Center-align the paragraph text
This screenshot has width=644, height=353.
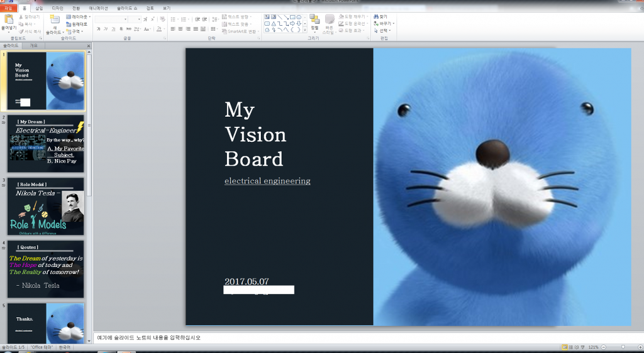(180, 29)
